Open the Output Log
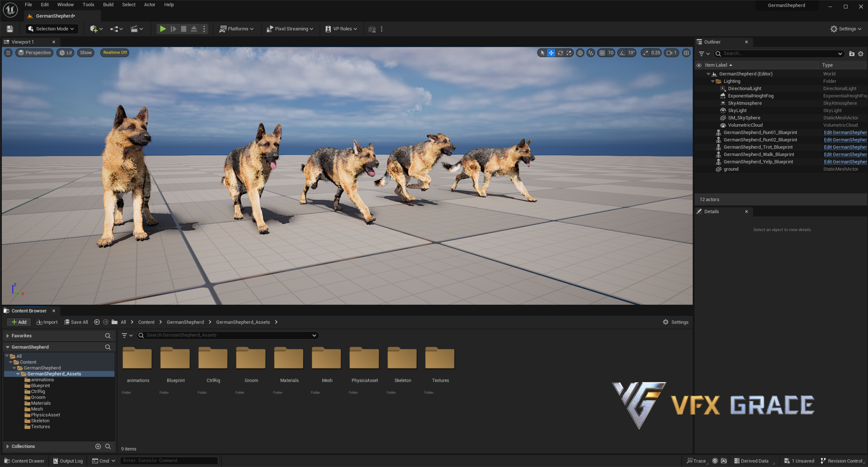868x467 pixels. coord(68,461)
